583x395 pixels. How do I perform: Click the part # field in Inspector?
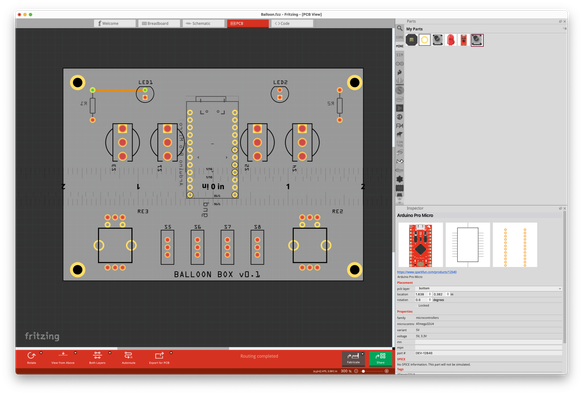pyautogui.click(x=488, y=353)
